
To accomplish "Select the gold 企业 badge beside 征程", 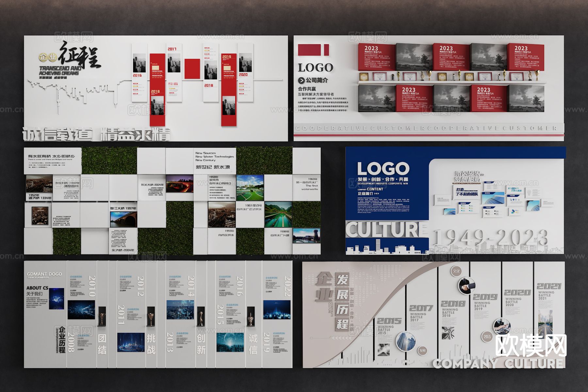I will click(48, 57).
